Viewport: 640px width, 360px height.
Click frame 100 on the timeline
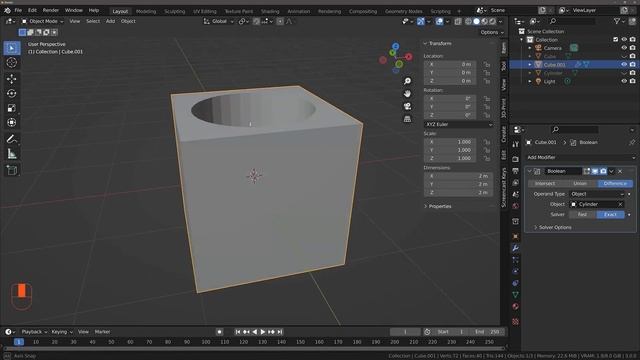[x=206, y=342]
